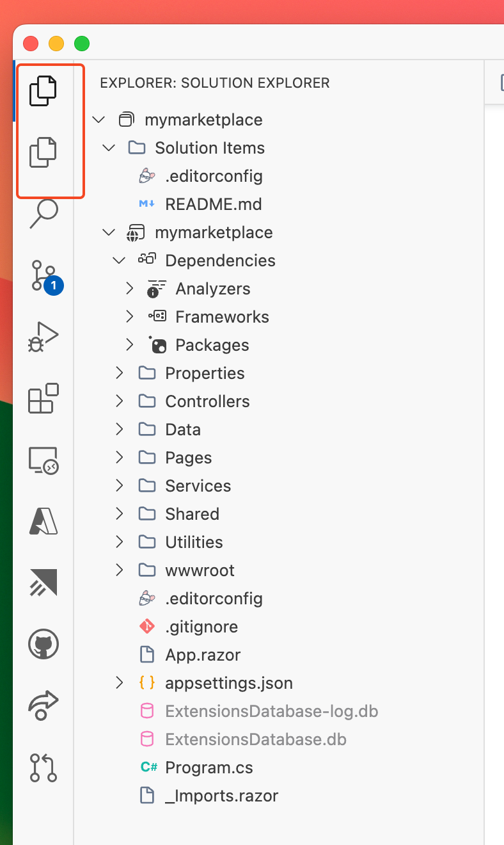Image resolution: width=504 pixels, height=845 pixels.
Task: Expand appsettings.json to show nested settings
Action: (x=118, y=682)
